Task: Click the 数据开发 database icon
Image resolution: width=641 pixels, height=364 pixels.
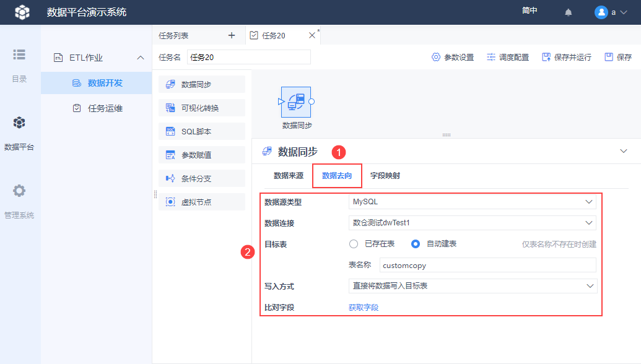Action: (x=76, y=83)
